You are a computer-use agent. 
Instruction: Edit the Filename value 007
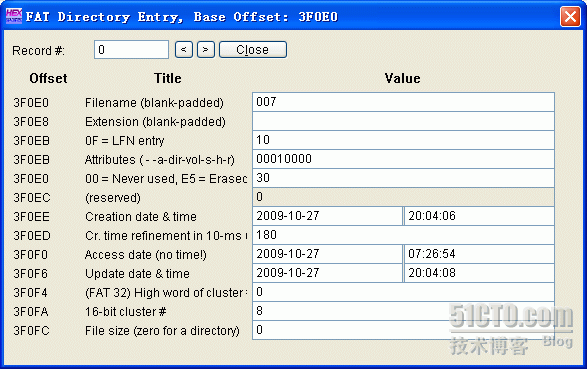[403, 102]
